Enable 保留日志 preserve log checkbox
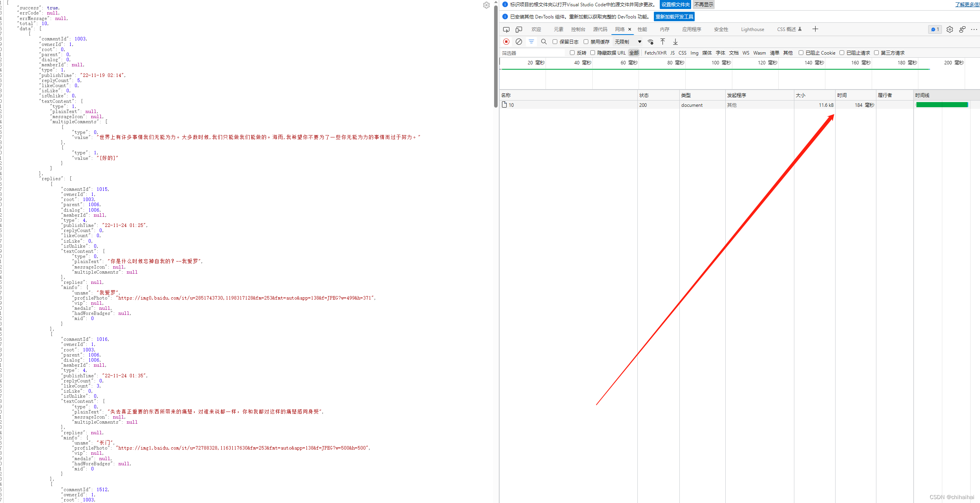The image size is (980, 503). (x=555, y=42)
